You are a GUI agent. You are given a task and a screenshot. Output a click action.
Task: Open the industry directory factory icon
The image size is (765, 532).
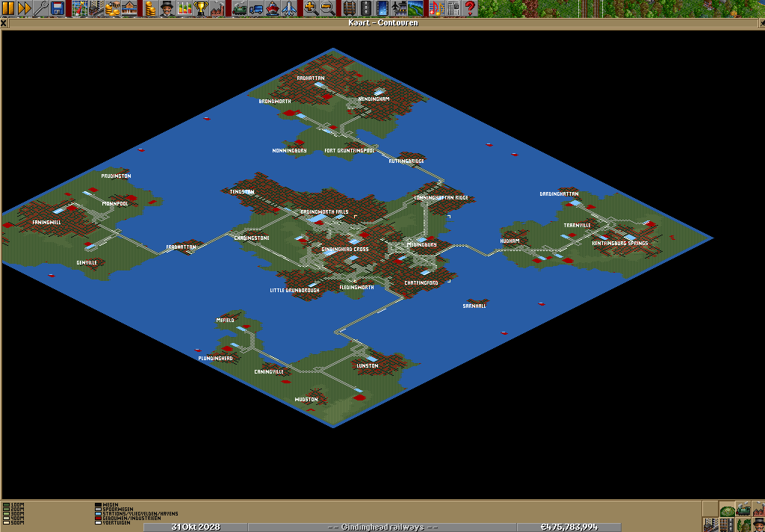[x=217, y=8]
